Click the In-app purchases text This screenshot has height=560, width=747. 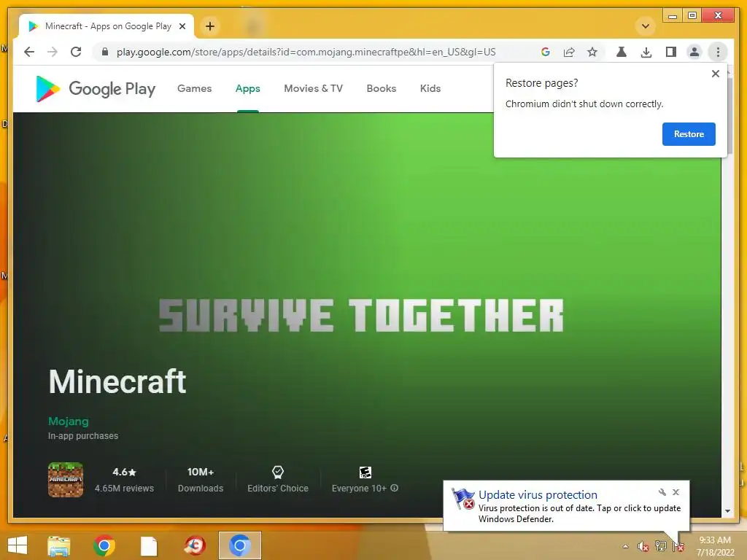tap(83, 436)
